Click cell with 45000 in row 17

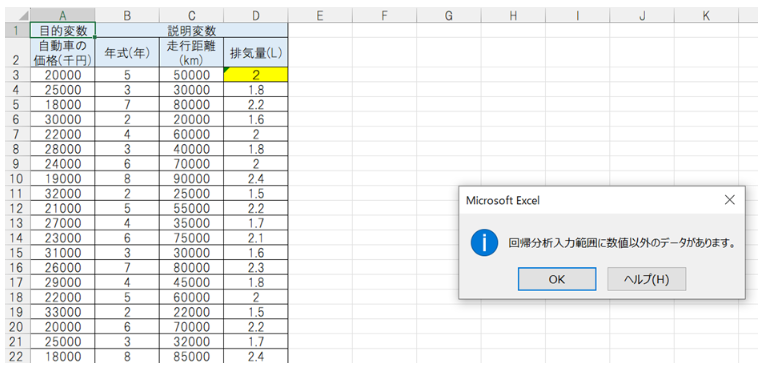(x=191, y=282)
